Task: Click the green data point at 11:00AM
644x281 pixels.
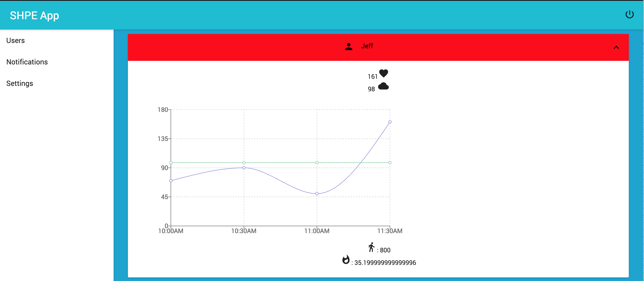Action: point(317,163)
